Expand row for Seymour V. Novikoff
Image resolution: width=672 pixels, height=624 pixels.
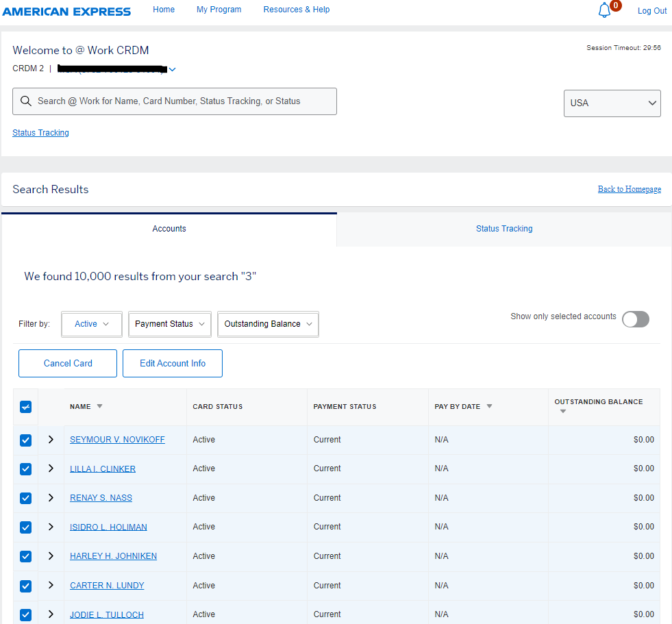point(51,440)
